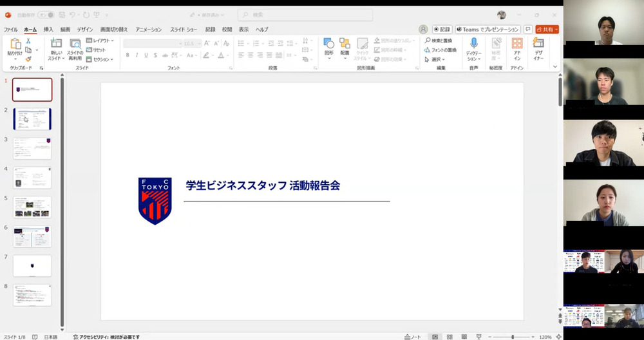Adjust the zoom slider in status bar
This screenshot has height=340, width=644.
513,337
